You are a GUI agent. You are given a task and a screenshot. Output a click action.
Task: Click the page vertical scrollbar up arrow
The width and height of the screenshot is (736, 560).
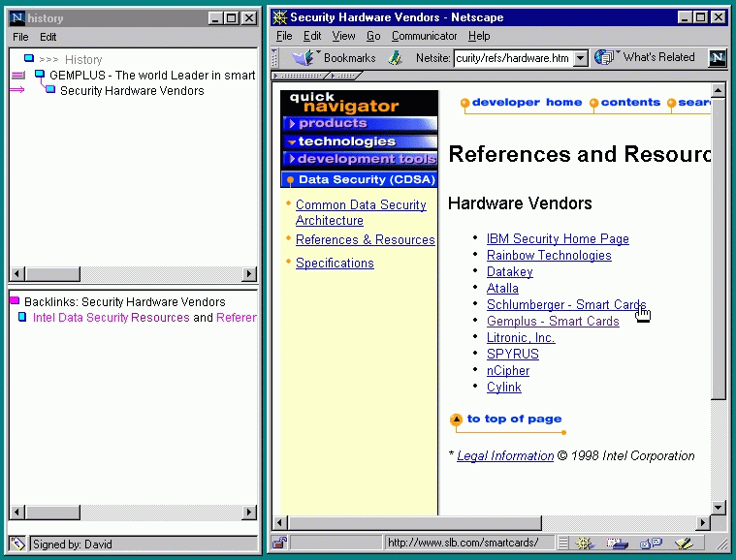point(719,90)
